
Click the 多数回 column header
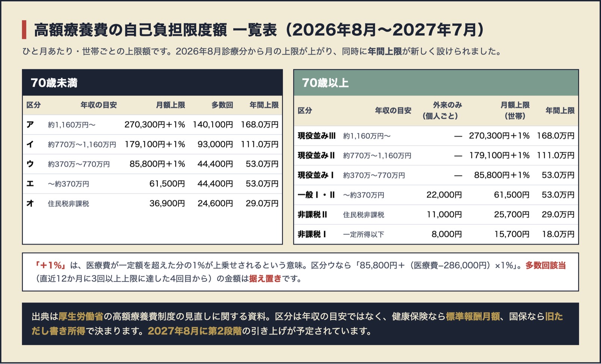222,105
